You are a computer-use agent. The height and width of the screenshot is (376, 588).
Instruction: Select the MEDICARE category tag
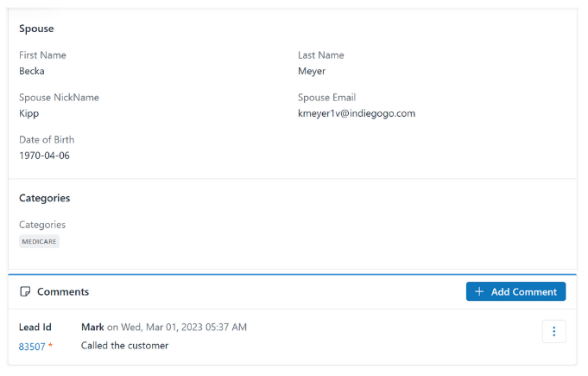tap(39, 241)
